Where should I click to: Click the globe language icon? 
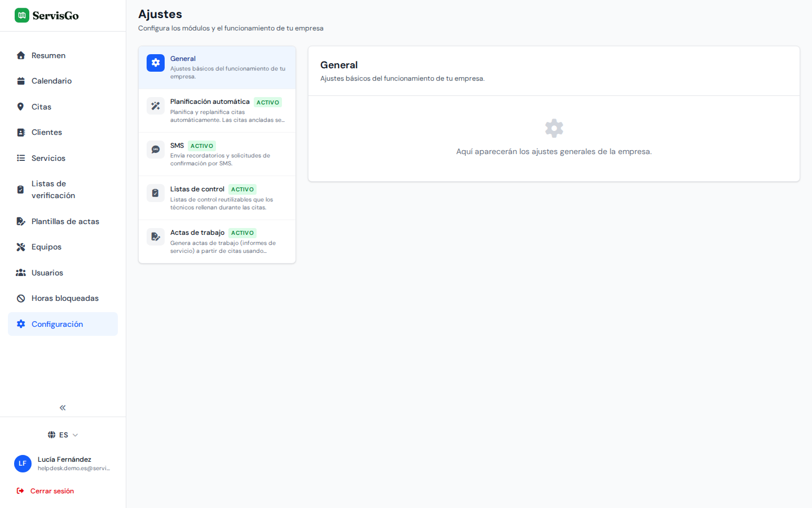(x=51, y=435)
